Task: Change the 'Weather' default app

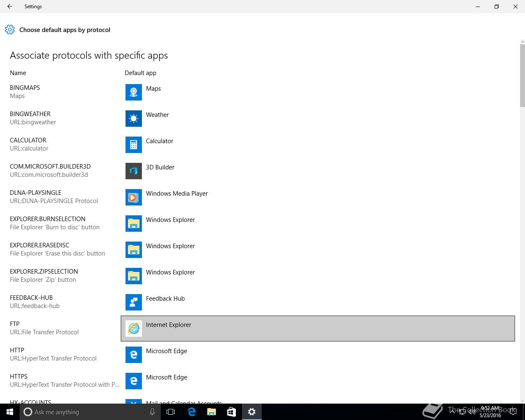Action: click(157, 115)
